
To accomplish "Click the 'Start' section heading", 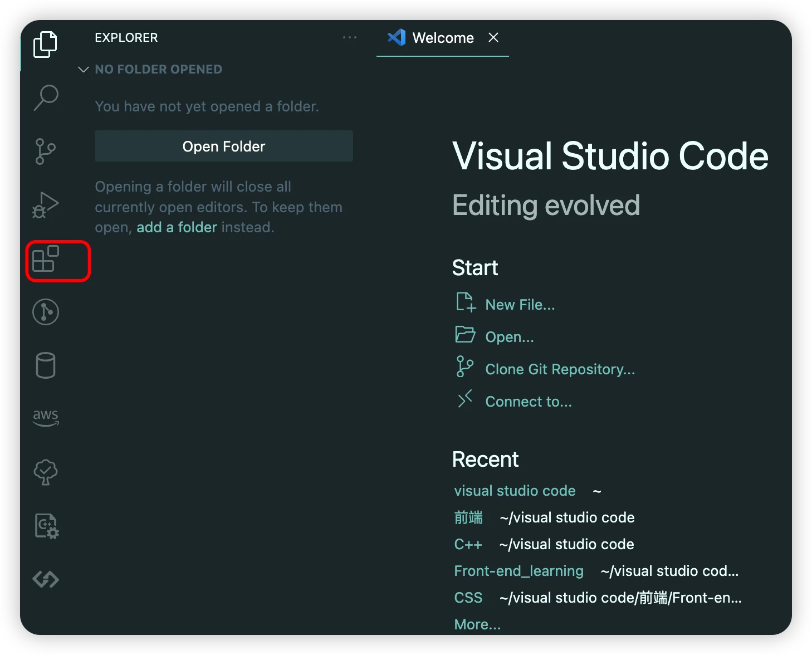I will point(475,267).
